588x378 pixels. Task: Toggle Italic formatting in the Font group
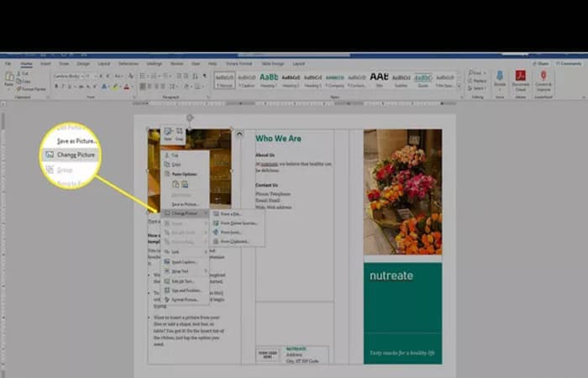pos(61,86)
